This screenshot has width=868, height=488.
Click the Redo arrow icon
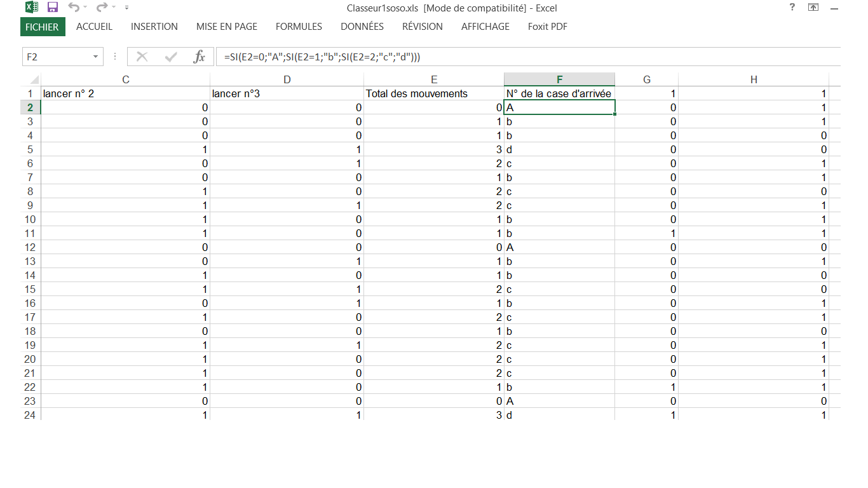point(101,8)
